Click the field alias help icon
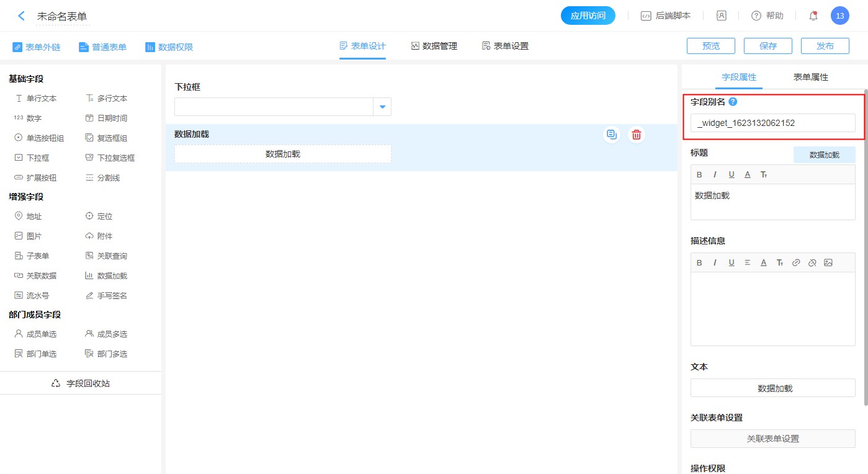Image resolution: width=868 pixels, height=474 pixels. (x=733, y=102)
